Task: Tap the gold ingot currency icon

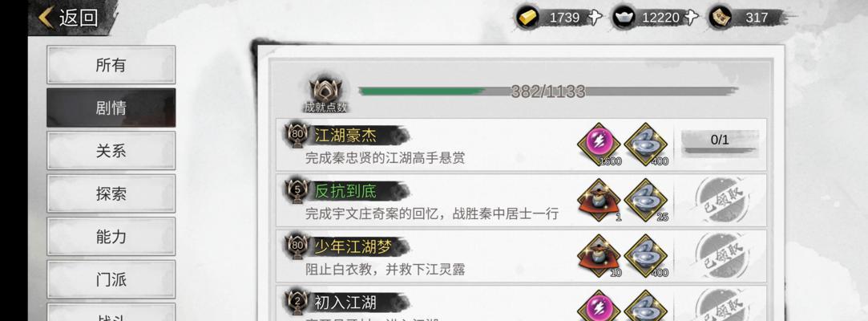Action: [x=527, y=17]
